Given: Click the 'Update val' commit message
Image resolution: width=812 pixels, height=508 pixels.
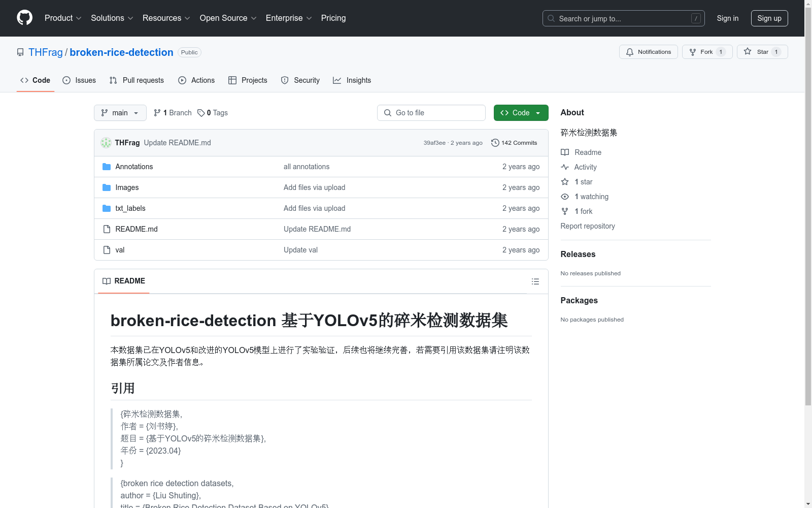Looking at the screenshot, I should tap(300, 250).
